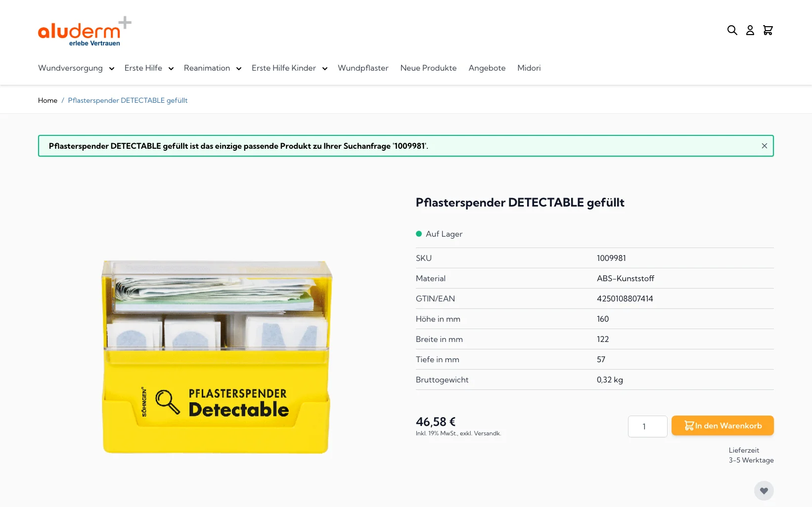This screenshot has width=812, height=507.
Task: Select material value ABS-Kunststoff
Action: coord(626,278)
